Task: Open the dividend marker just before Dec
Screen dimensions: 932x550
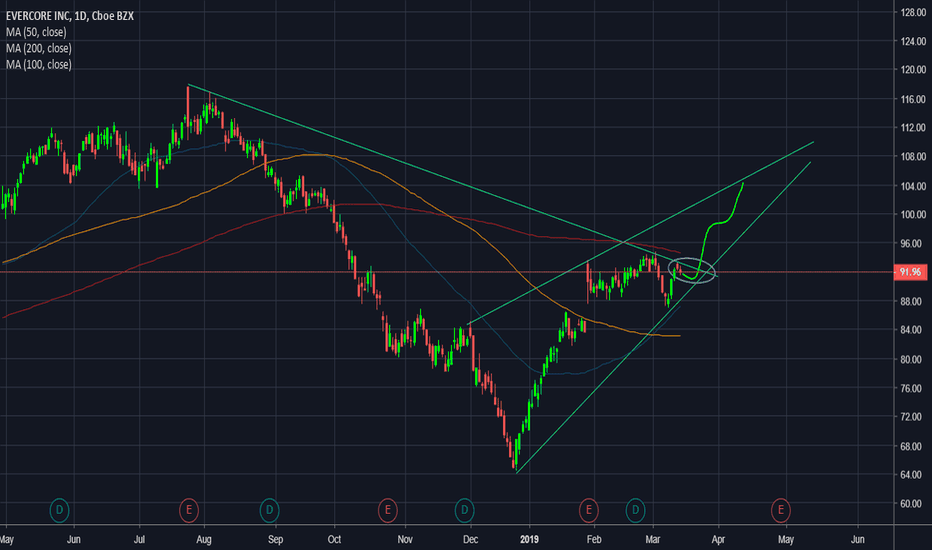Action: pyautogui.click(x=465, y=510)
